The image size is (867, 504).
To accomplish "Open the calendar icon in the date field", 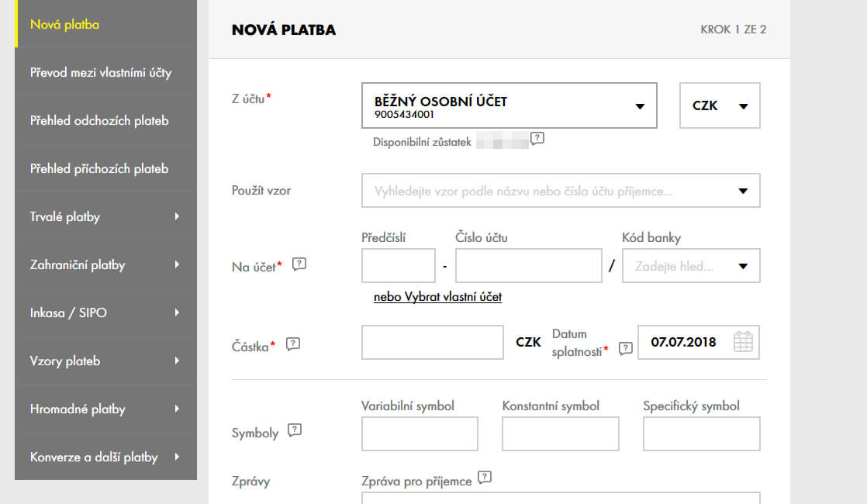I will (x=743, y=342).
